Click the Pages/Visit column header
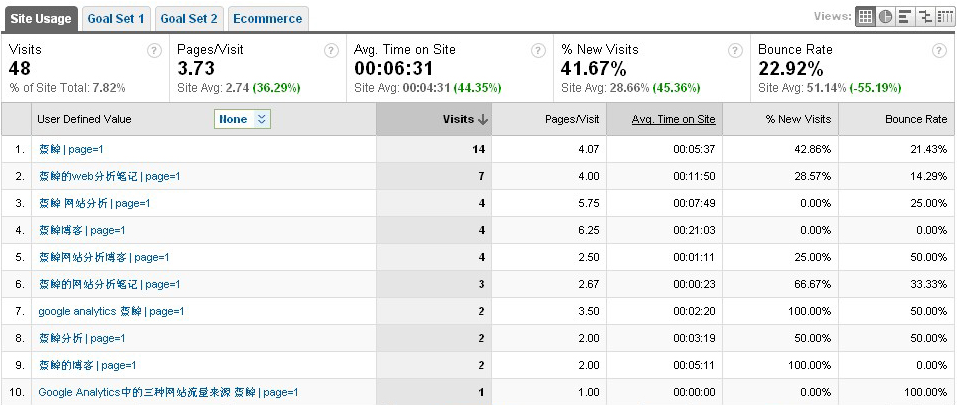This screenshot has height=405, width=957. (571, 119)
